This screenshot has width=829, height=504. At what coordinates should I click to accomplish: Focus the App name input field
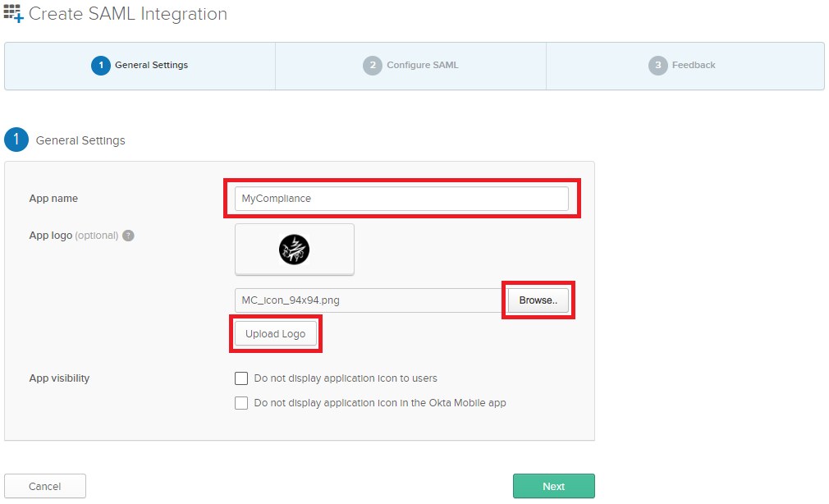point(401,199)
